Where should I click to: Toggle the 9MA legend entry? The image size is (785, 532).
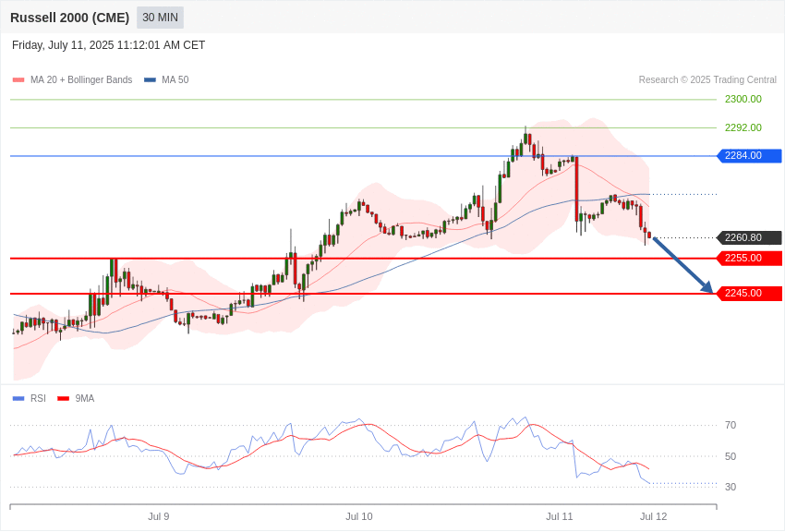click(x=76, y=398)
